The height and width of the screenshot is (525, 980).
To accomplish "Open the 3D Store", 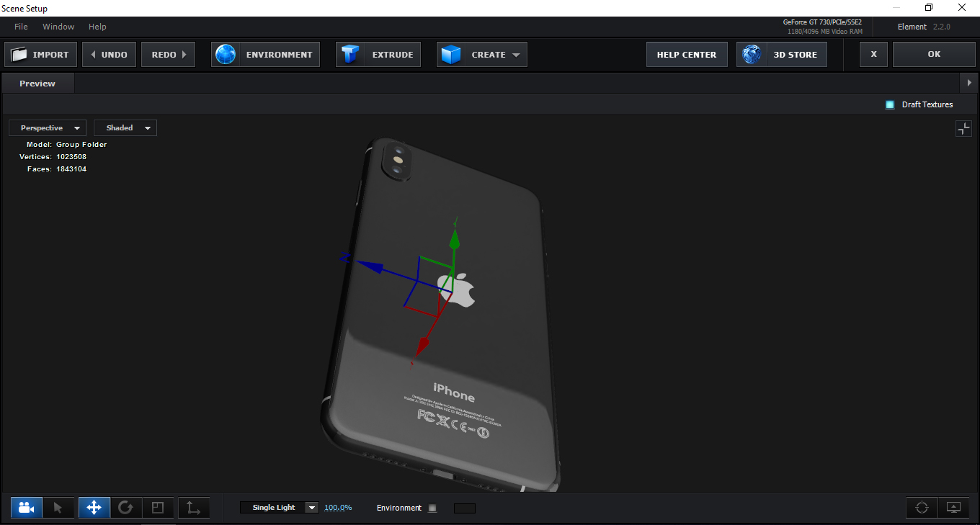I will tap(782, 55).
